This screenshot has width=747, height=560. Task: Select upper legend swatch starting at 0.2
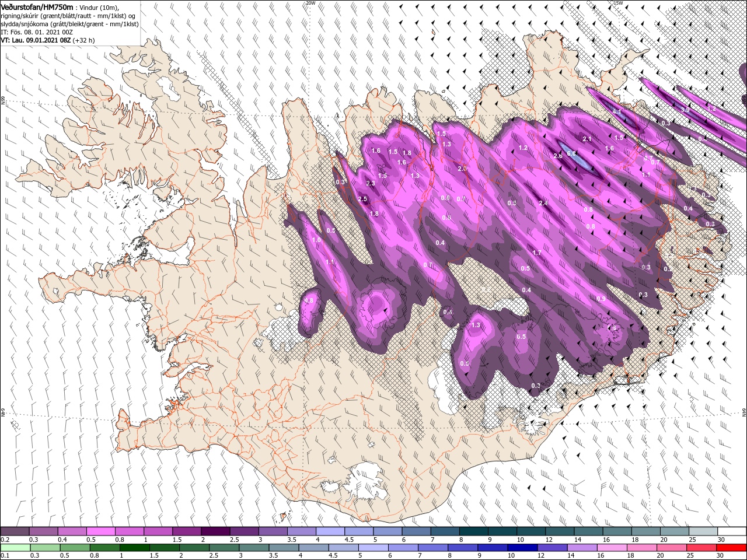click(x=15, y=531)
